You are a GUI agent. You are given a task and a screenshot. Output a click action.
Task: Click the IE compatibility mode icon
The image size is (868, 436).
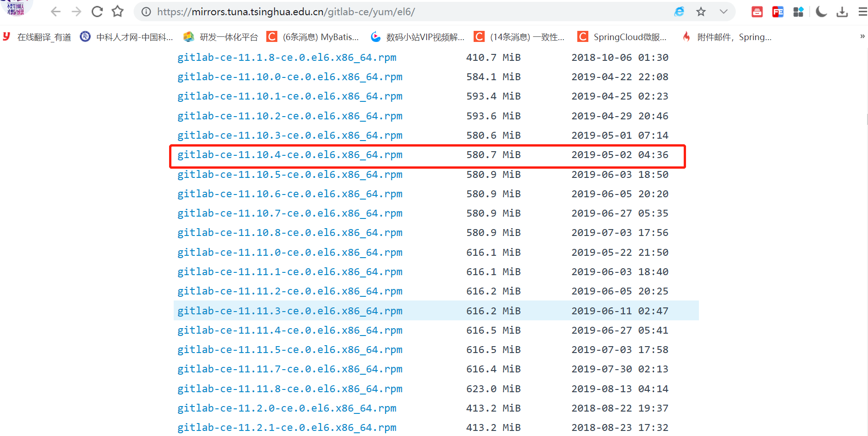679,12
